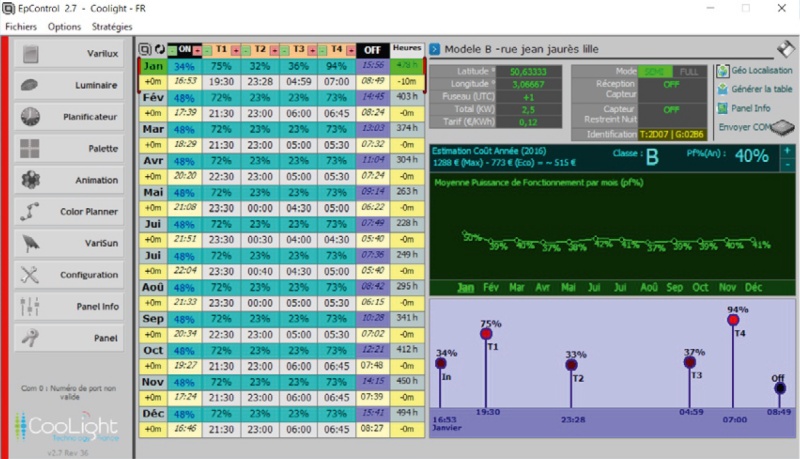Screen dimensions: 800x459
Task: Edit the Total (KW) value 2,5
Action: click(x=528, y=110)
